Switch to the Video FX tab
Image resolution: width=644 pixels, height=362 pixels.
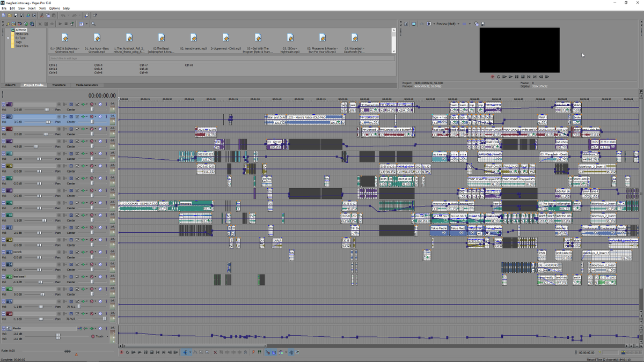10,85
